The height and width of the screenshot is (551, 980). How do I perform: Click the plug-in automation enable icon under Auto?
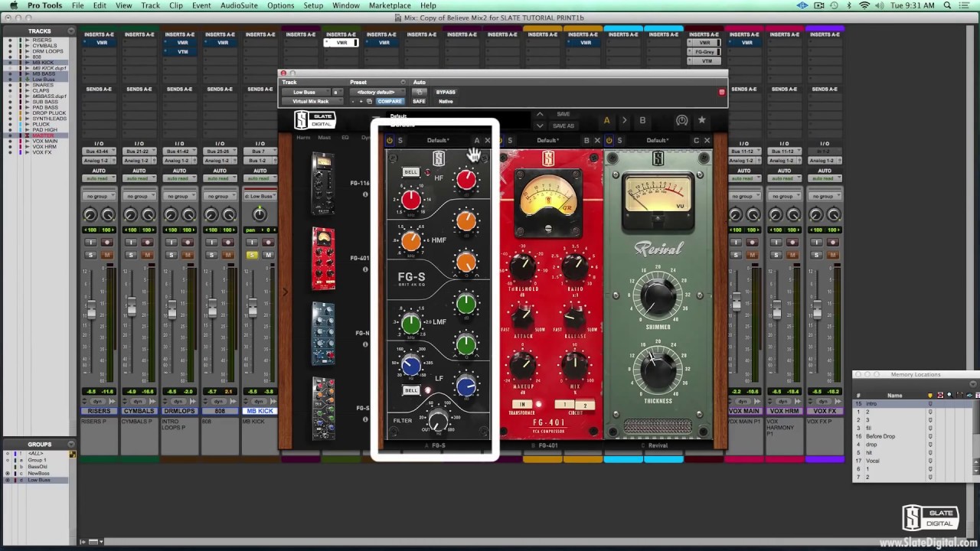(x=419, y=92)
